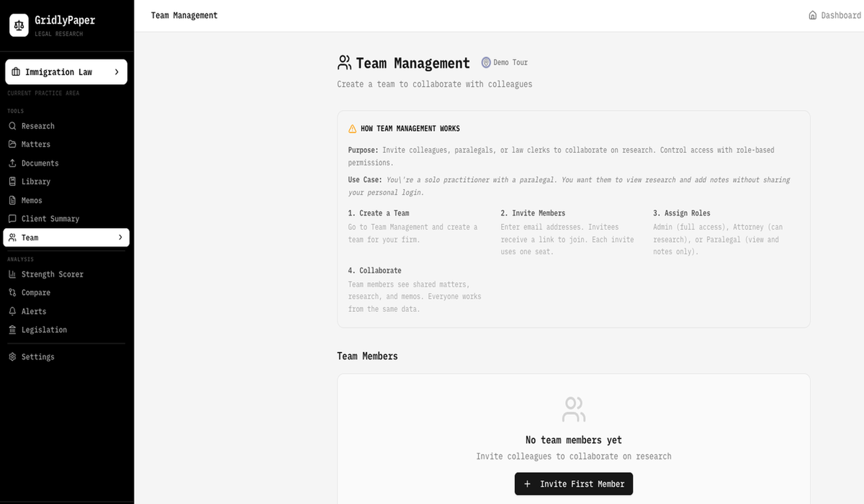
Task: Click the '1. Create a Team' step
Action: pos(378,213)
